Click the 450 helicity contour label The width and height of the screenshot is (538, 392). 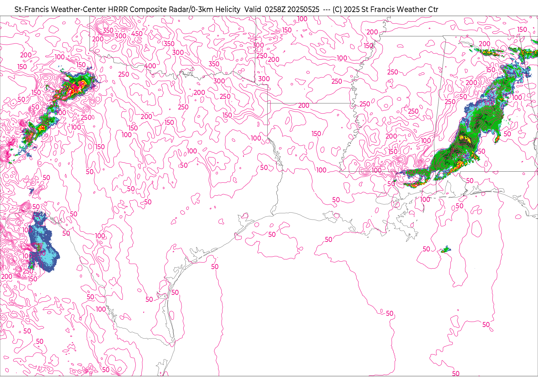click(x=137, y=34)
